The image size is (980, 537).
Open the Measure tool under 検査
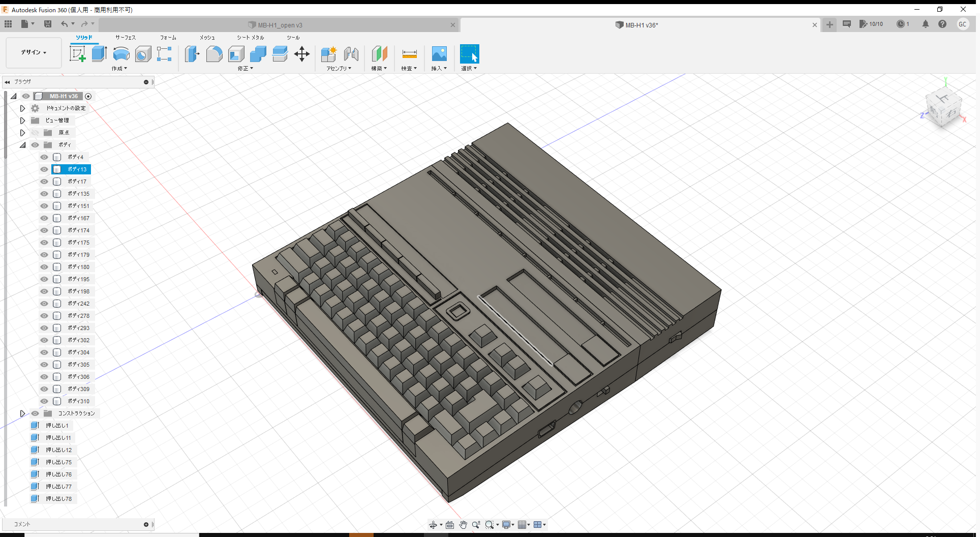[409, 53]
